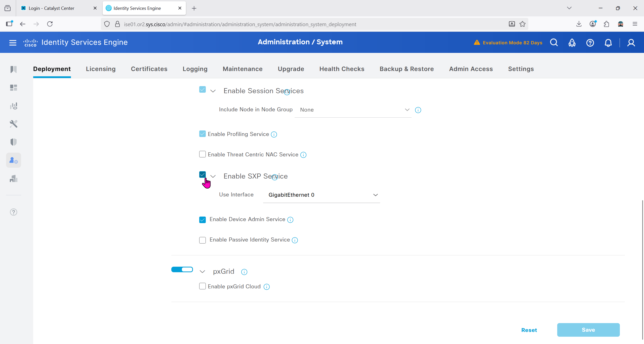Open the user account profile icon
The height and width of the screenshot is (344, 644).
click(x=631, y=43)
